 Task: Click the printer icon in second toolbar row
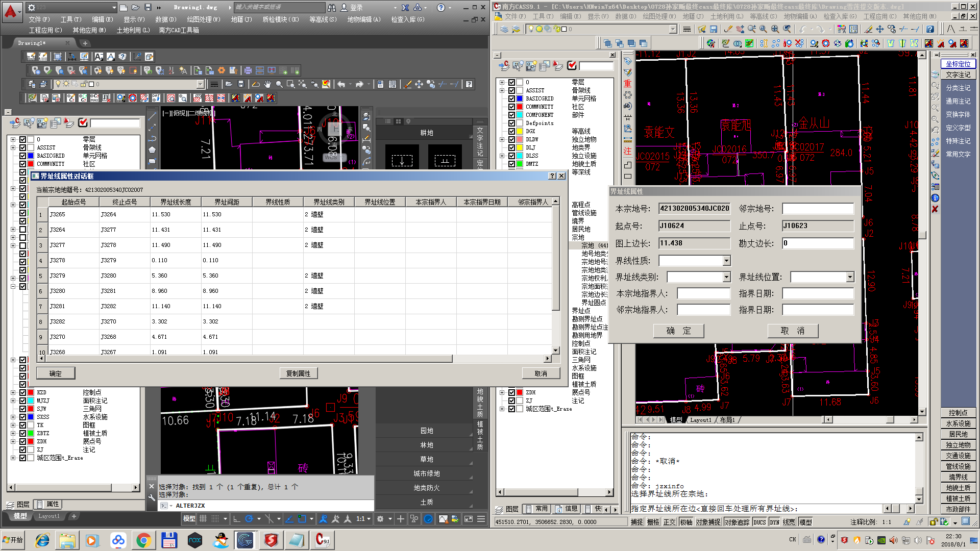coord(248,70)
